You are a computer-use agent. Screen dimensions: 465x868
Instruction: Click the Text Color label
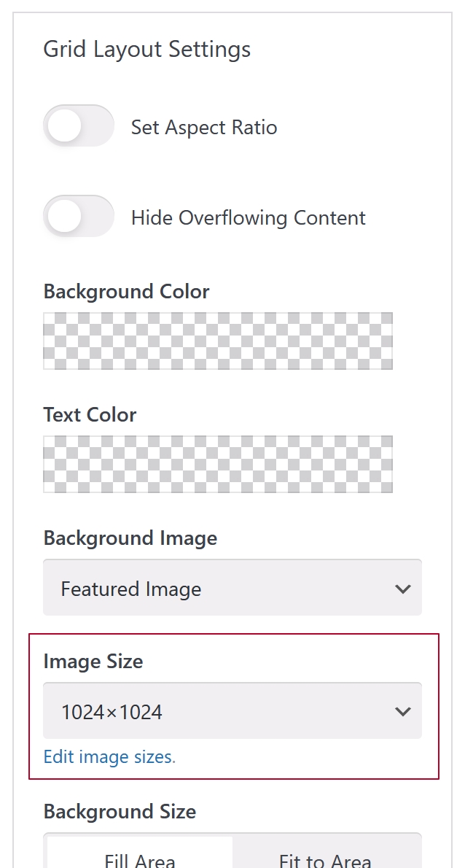point(90,414)
